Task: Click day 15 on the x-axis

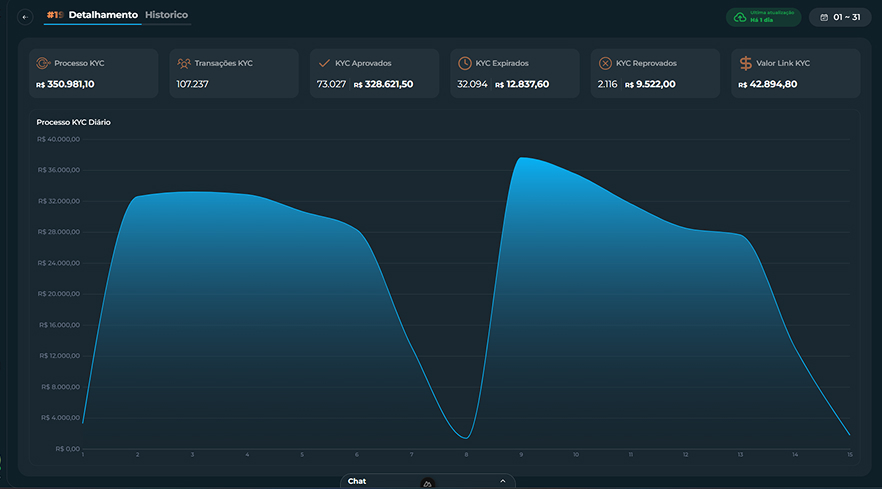Action: [x=849, y=454]
